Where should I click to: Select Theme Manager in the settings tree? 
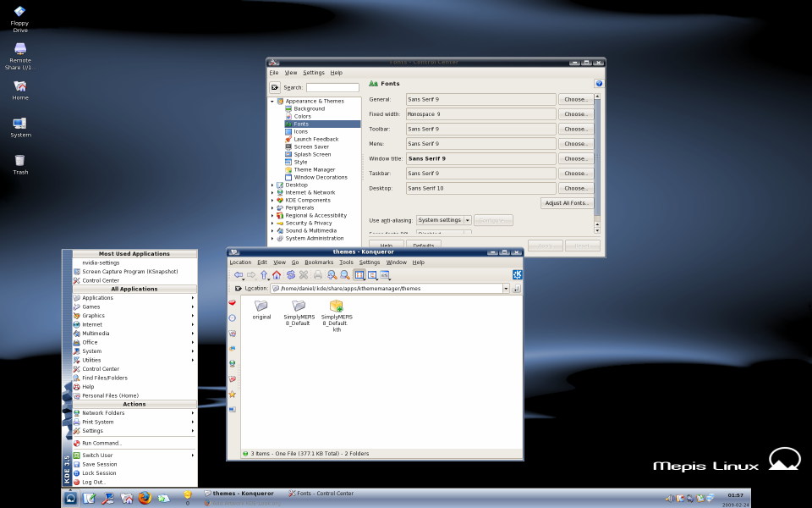(315, 169)
